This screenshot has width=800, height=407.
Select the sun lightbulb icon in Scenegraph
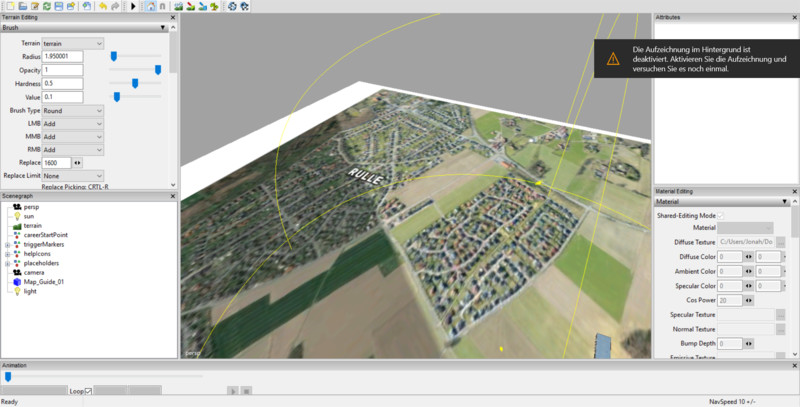[17, 216]
